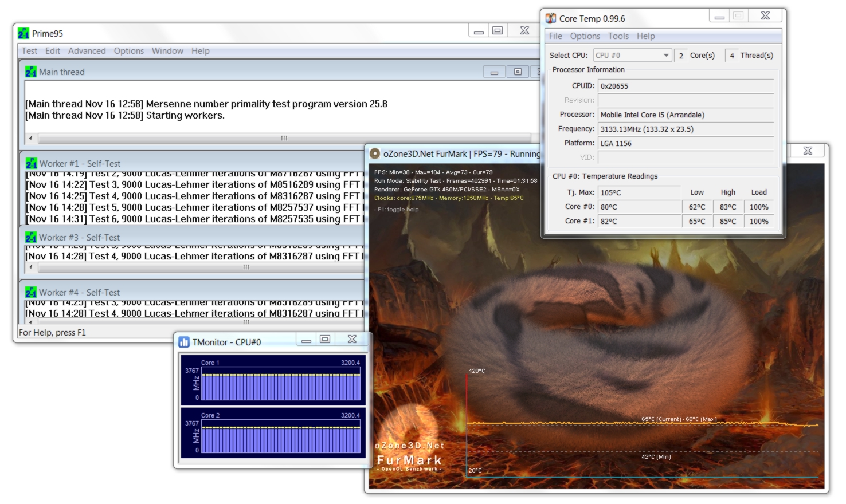Screen dimensions: 846x504
Task: Maximize the Main thread child window
Action: pyautogui.click(x=518, y=72)
